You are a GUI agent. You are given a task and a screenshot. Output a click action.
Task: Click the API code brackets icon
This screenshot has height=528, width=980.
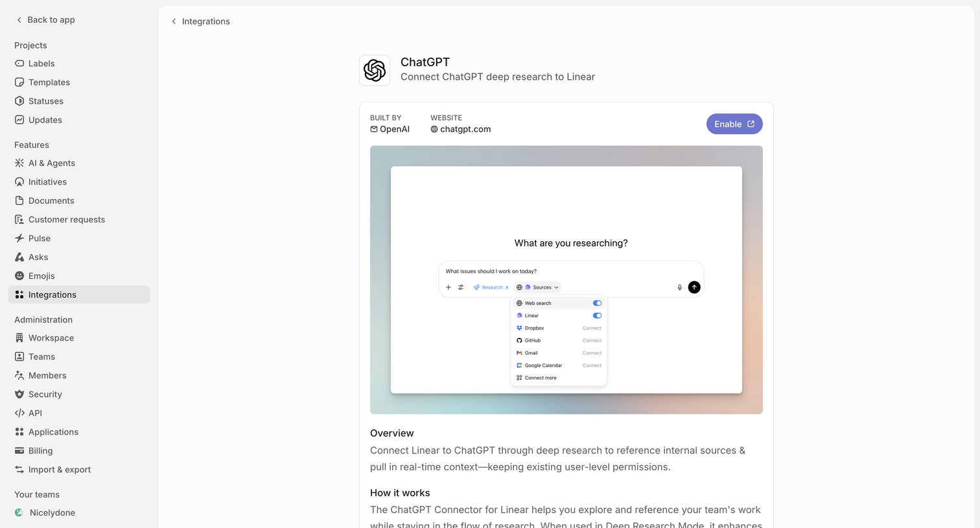[x=19, y=413]
